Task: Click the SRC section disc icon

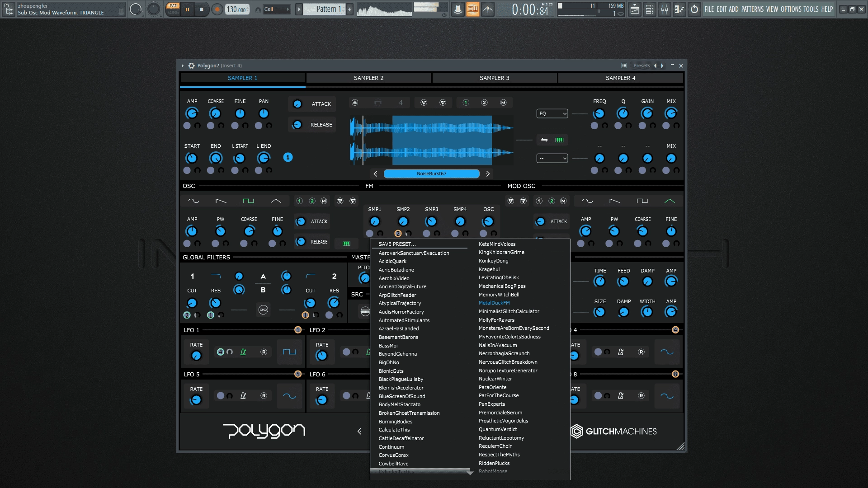Action: [x=365, y=311]
